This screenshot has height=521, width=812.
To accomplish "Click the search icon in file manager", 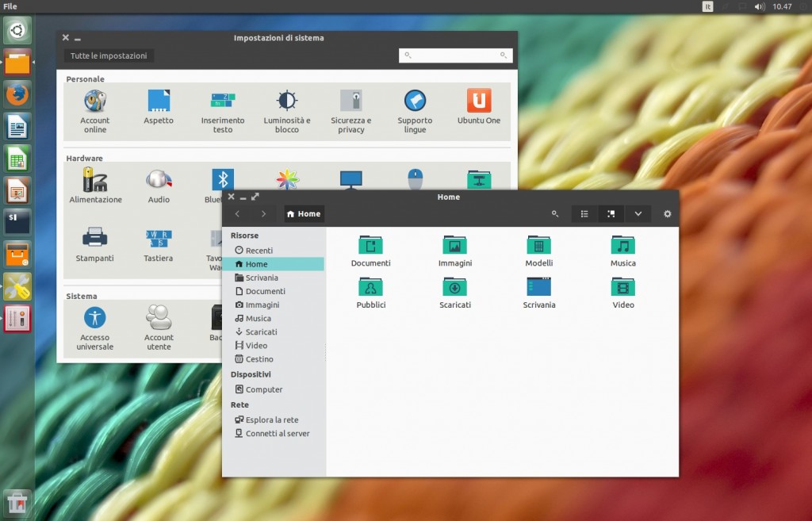I will click(554, 214).
